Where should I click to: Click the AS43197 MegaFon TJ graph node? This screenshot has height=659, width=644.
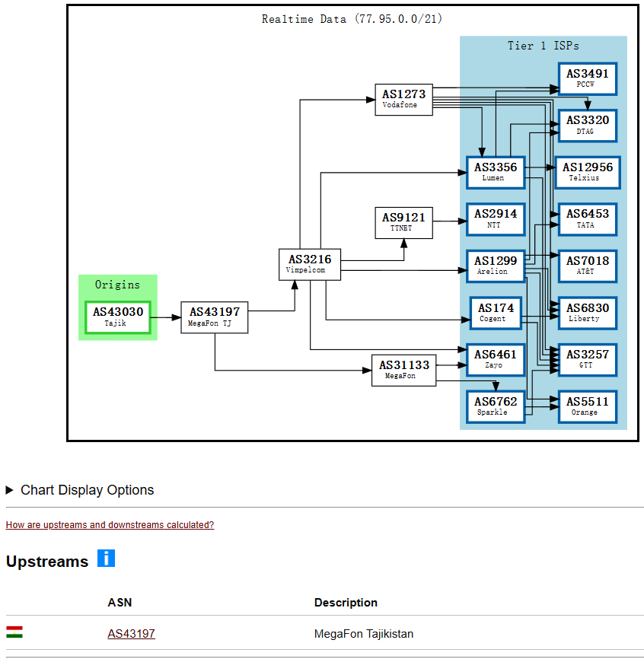[x=215, y=317]
